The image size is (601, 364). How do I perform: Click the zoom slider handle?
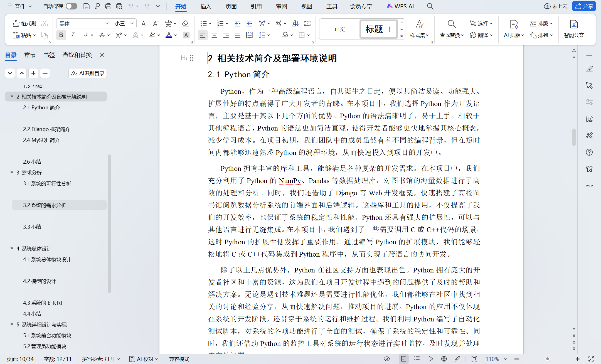(547, 359)
